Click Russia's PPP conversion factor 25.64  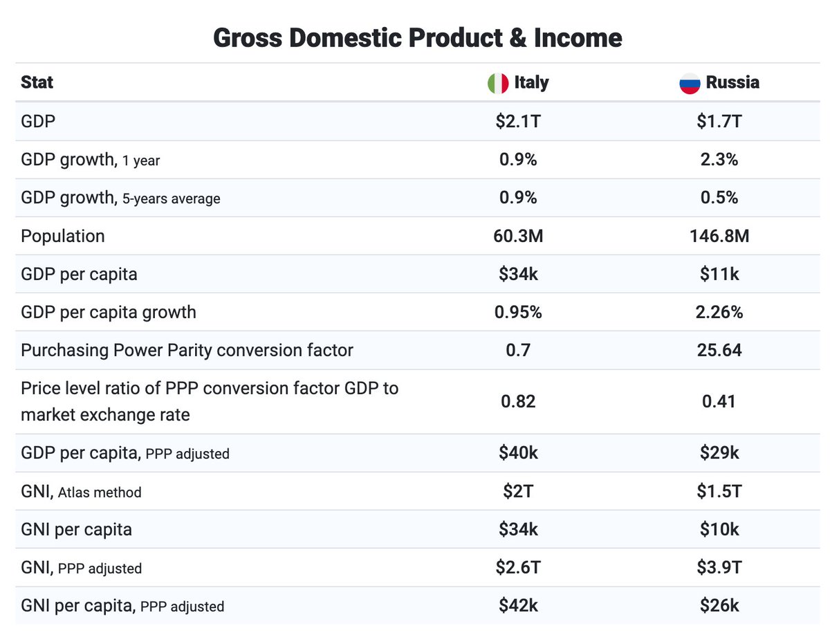(719, 350)
